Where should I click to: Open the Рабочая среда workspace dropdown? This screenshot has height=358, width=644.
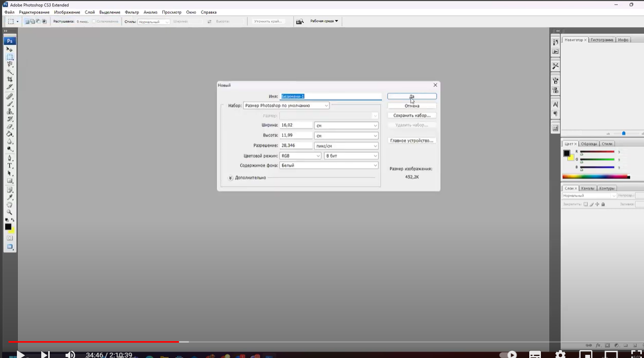324,21
